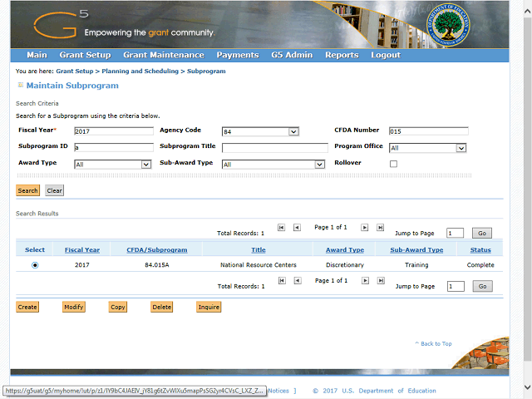This screenshot has height=399, width=532.
Task: Open the Grant Maintenance menu
Action: click(163, 55)
